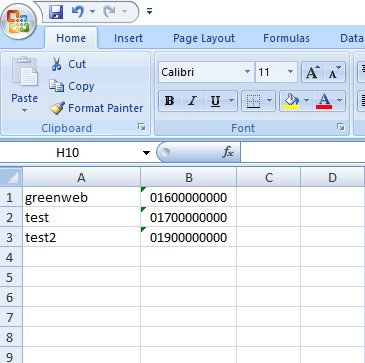This screenshot has height=363, width=365.
Task: Select row 1 header
Action: [10, 197]
